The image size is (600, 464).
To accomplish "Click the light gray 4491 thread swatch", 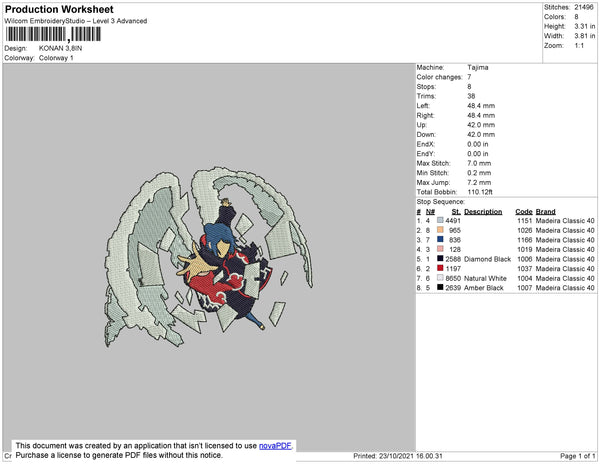I will (x=440, y=221).
